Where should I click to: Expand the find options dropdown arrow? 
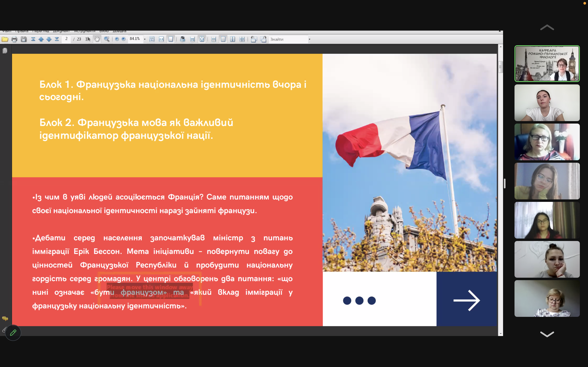point(309,39)
